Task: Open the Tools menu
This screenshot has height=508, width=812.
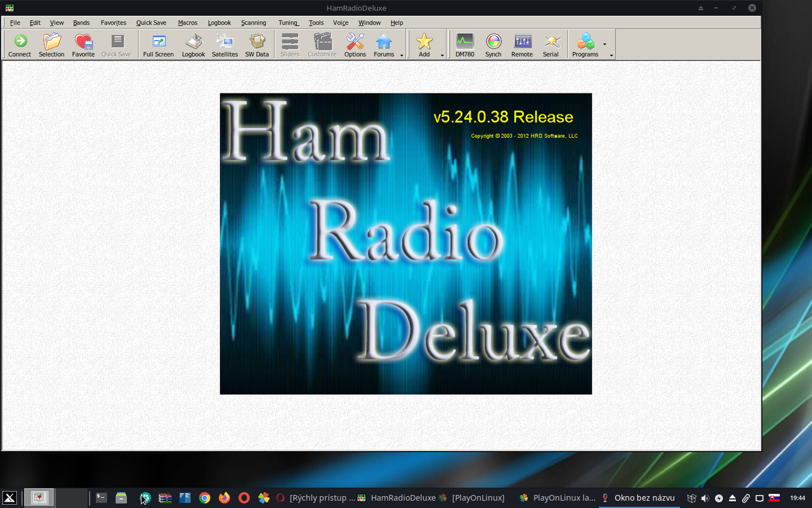Action: tap(316, 23)
